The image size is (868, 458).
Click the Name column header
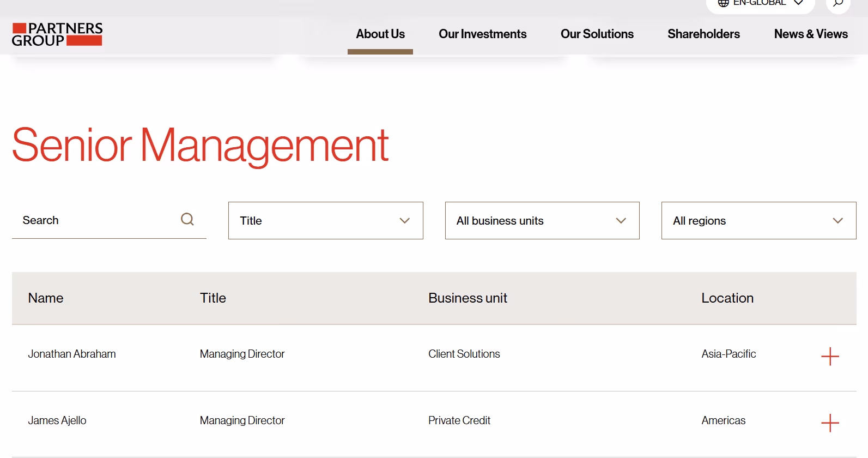tap(46, 298)
